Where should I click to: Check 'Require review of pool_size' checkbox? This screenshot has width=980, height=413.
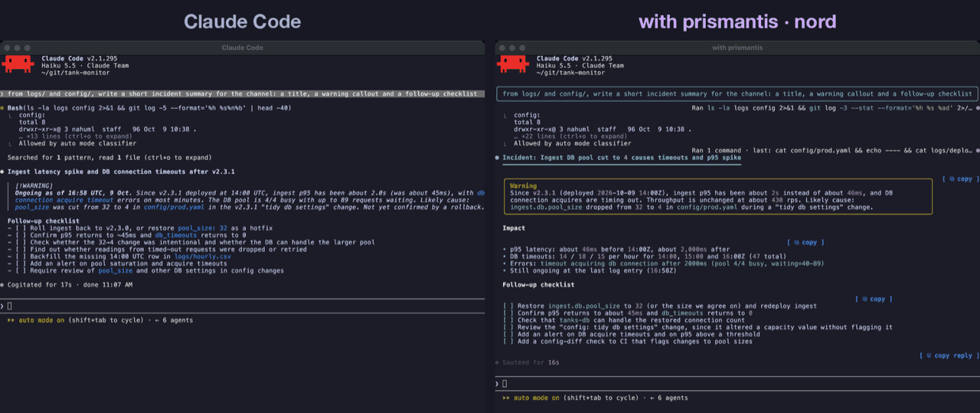pyautogui.click(x=21, y=270)
